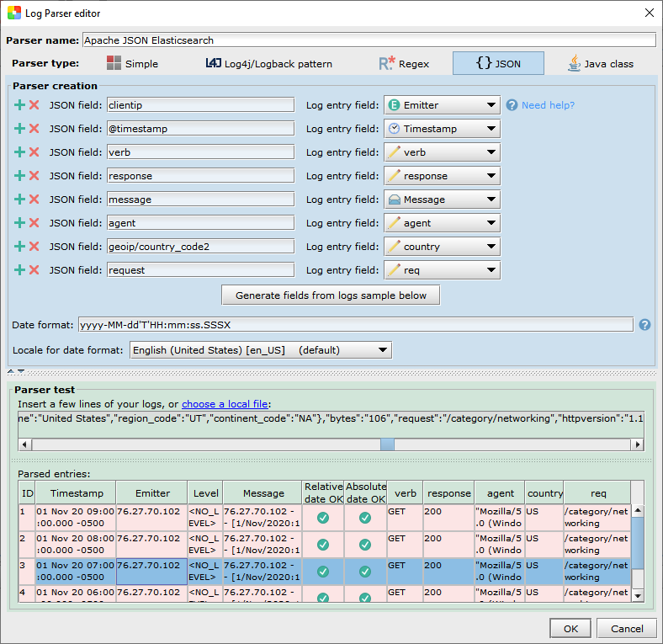Add a field after the agent row
The width and height of the screenshot is (663, 644).
click(x=20, y=223)
